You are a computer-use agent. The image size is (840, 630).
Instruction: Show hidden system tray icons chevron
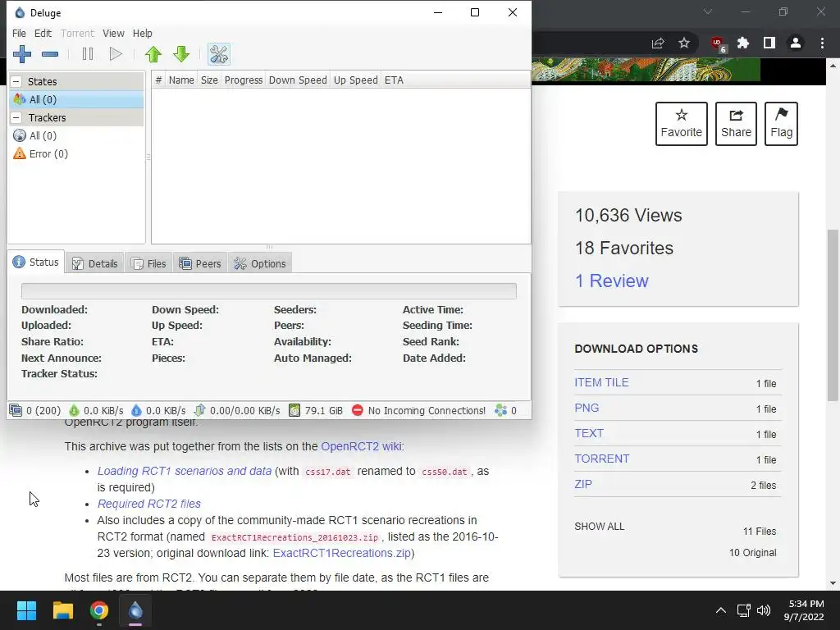721,610
